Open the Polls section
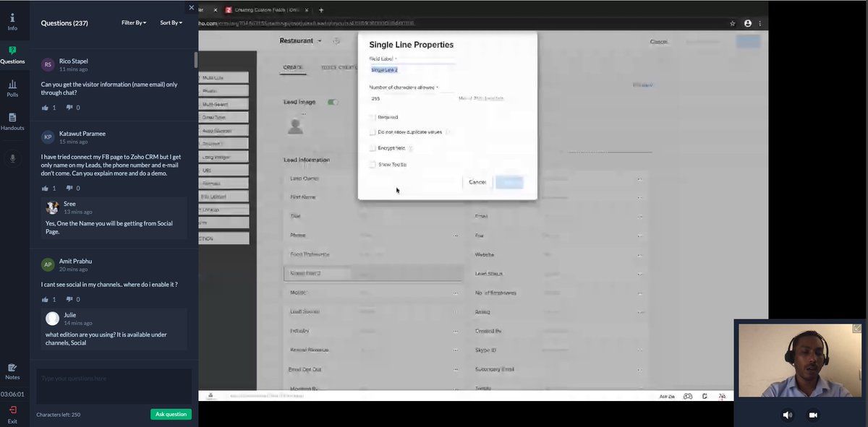Screen dimensions: 868x427 [x=12, y=88]
